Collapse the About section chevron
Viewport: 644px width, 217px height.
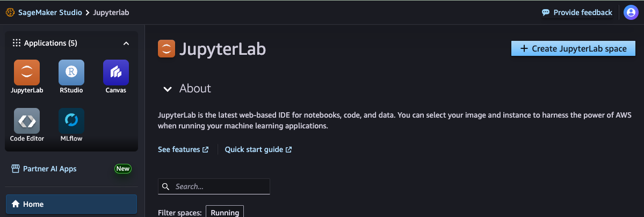pyautogui.click(x=168, y=89)
